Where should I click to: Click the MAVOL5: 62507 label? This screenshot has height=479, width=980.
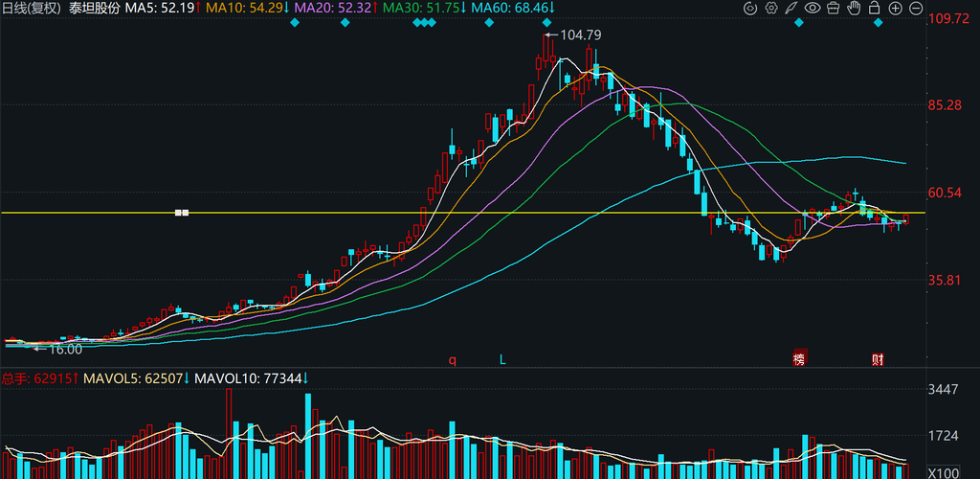(137, 378)
